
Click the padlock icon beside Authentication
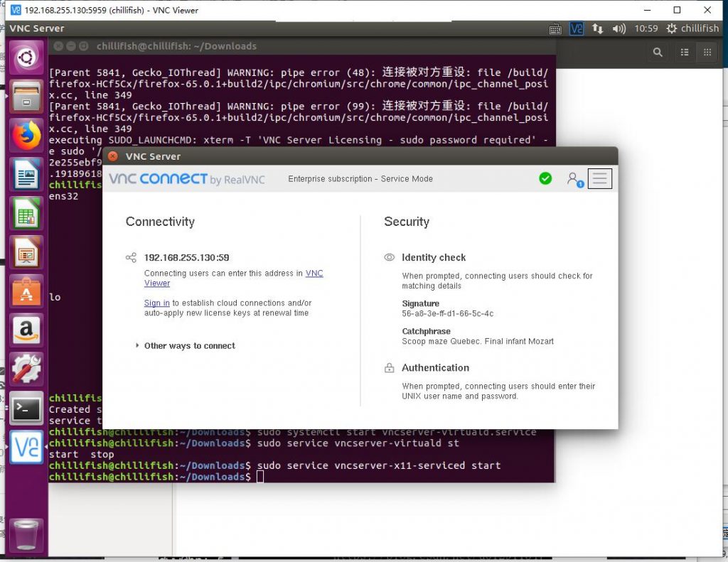coord(389,368)
